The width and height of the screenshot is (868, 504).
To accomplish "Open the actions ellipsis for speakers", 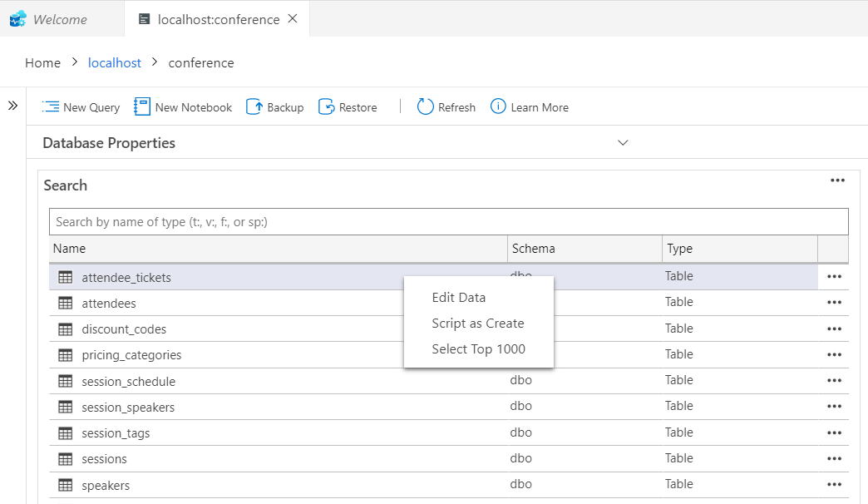I will click(x=834, y=484).
